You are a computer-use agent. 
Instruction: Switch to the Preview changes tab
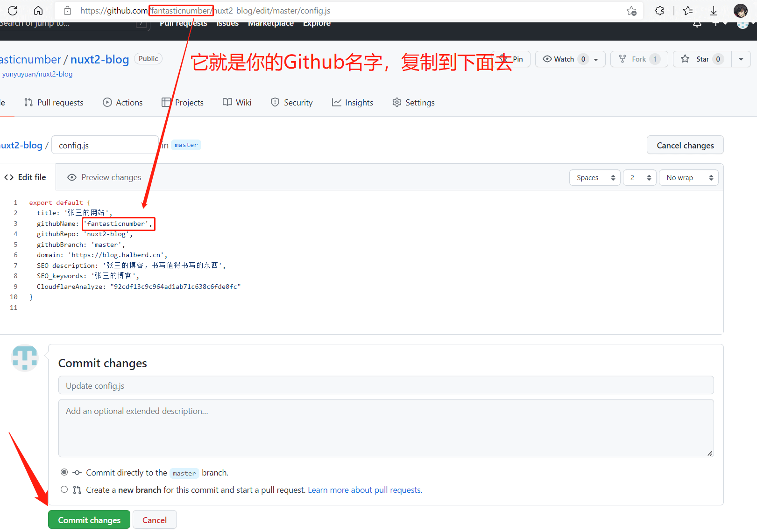[104, 177]
